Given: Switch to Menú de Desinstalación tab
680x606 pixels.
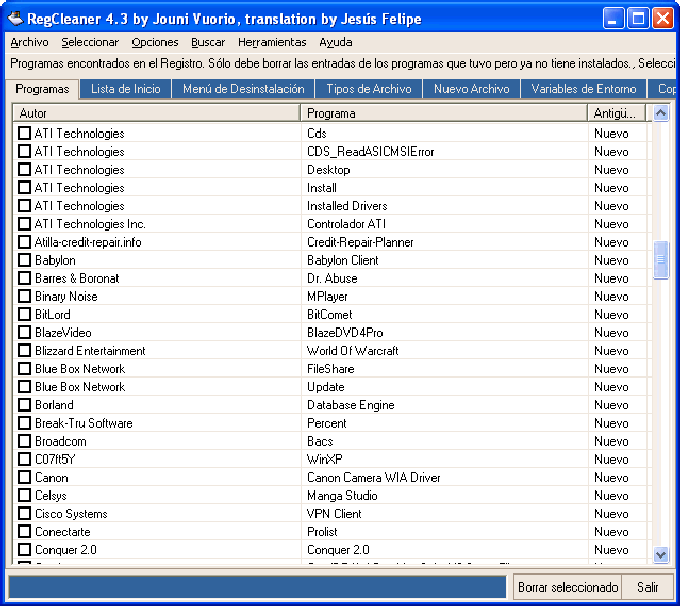Looking at the screenshot, I should tap(243, 89).
